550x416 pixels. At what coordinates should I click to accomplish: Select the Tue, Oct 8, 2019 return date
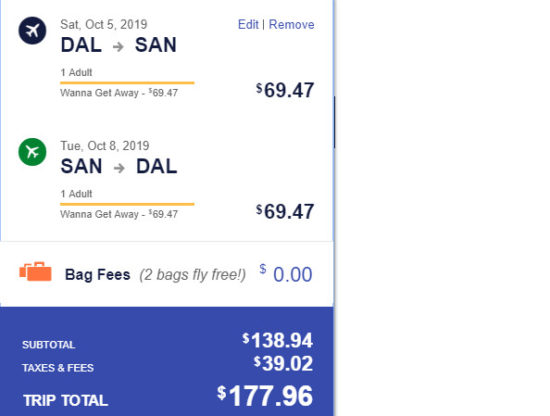click(x=105, y=146)
